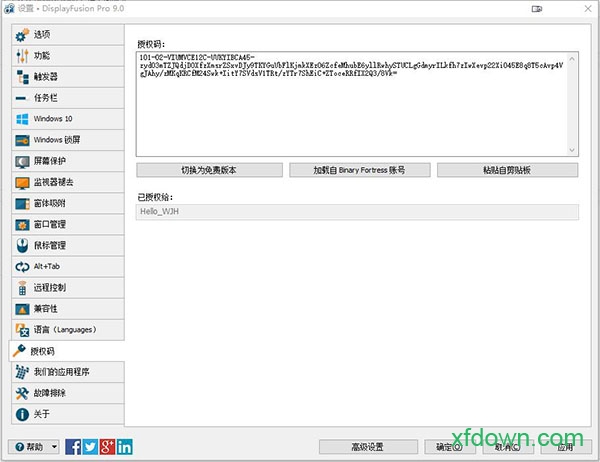Image resolution: width=600 pixels, height=462 pixels.
Task: Switch to the 功能 tab label
Action: (42, 56)
